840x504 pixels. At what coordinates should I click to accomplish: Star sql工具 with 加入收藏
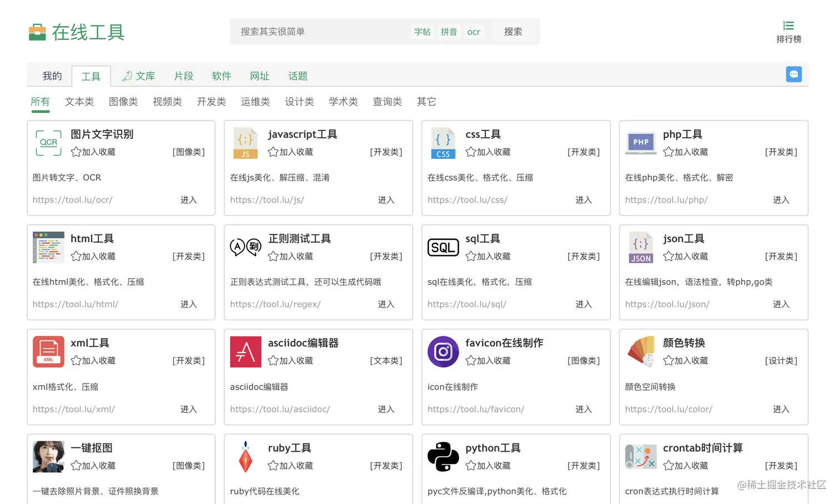point(488,256)
